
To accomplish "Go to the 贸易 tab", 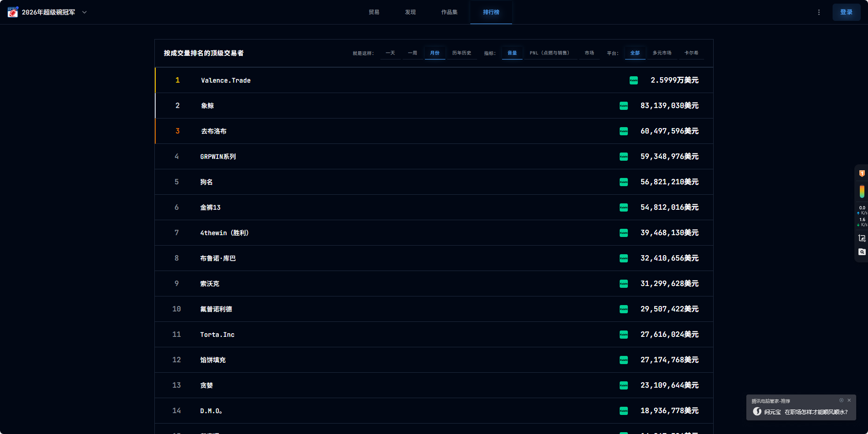I will tap(374, 12).
